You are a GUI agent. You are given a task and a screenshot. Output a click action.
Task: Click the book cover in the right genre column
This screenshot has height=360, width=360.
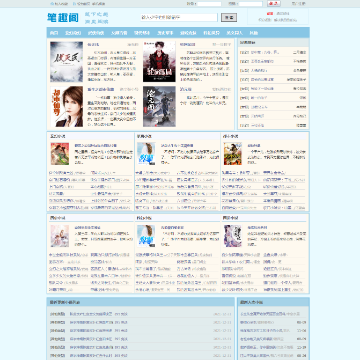click(x=233, y=154)
